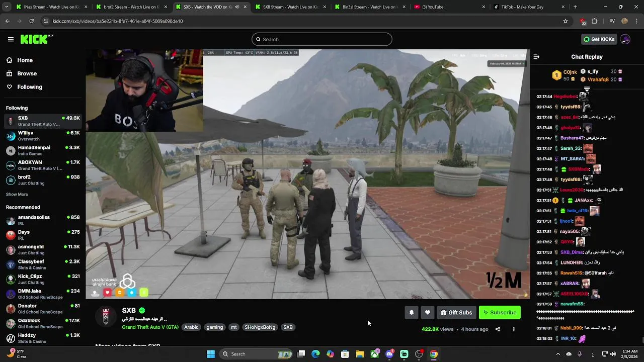Image resolution: width=644 pixels, height=362 pixels.
Task: Switch to TikTok tab
Action: (528, 7)
